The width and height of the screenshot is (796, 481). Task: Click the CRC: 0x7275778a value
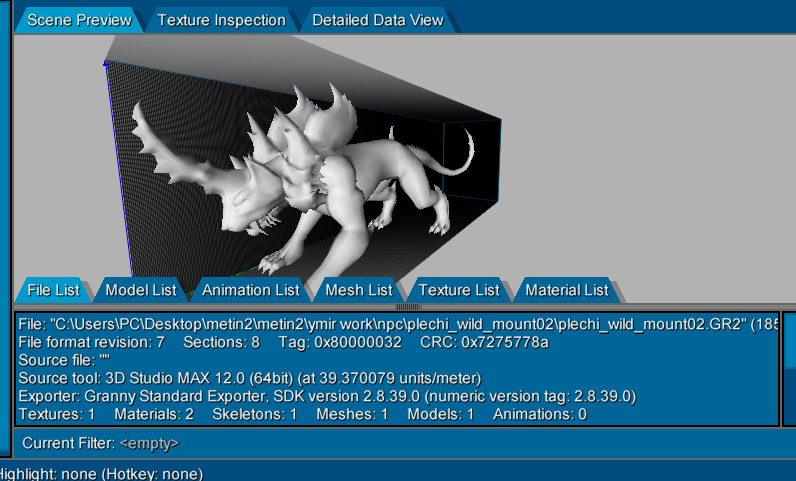484,342
